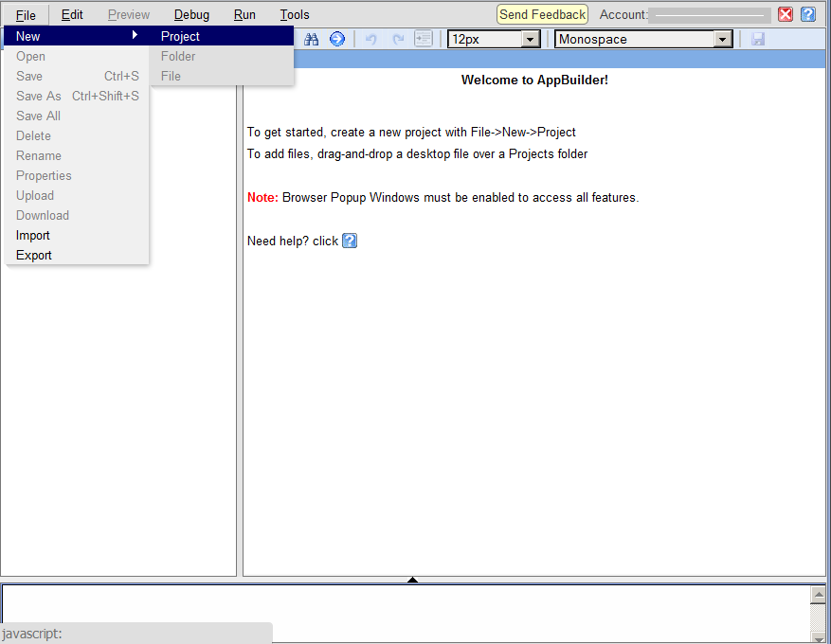Screen dimensions: 831x644
Task: Open the Monospace font family dropdown
Action: point(723,39)
